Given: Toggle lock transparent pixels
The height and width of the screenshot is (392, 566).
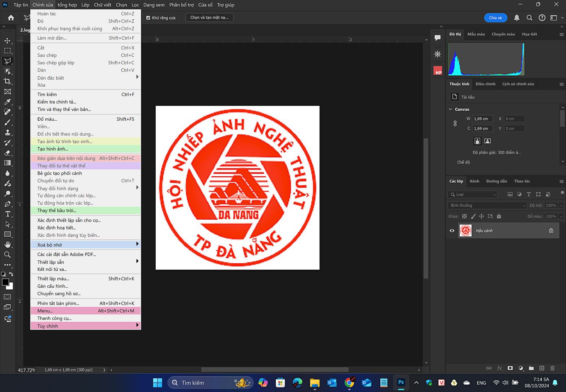Looking at the screenshot, I should pyautogui.click(x=464, y=216).
